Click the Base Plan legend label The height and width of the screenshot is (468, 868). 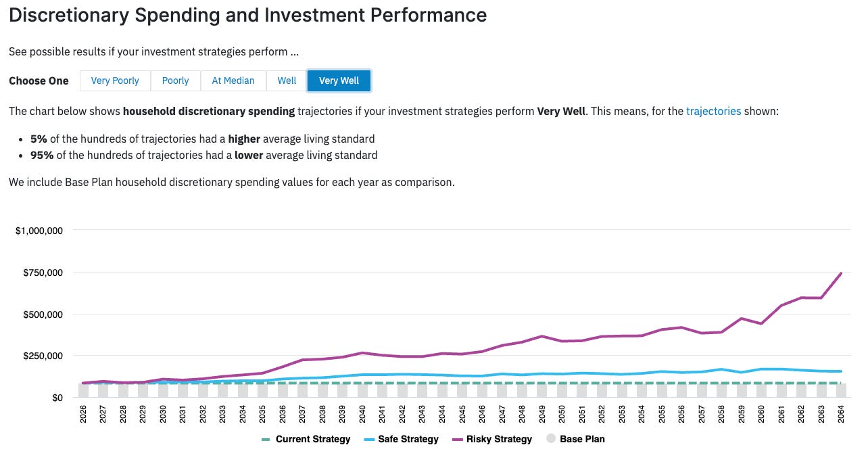582,440
